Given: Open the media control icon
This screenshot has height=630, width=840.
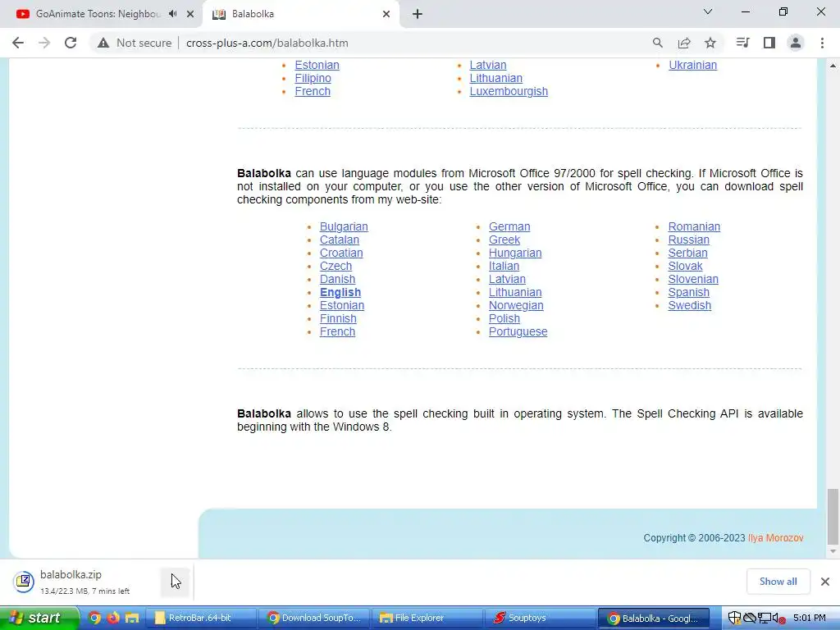Looking at the screenshot, I should coord(743,43).
